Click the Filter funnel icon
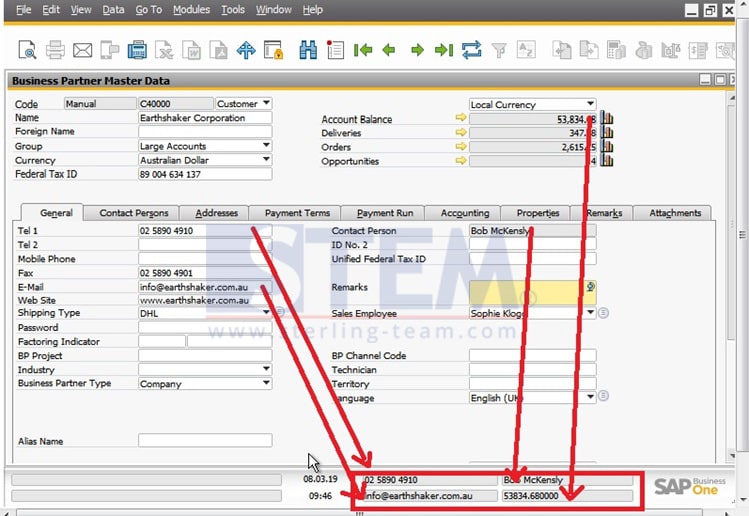 [499, 50]
